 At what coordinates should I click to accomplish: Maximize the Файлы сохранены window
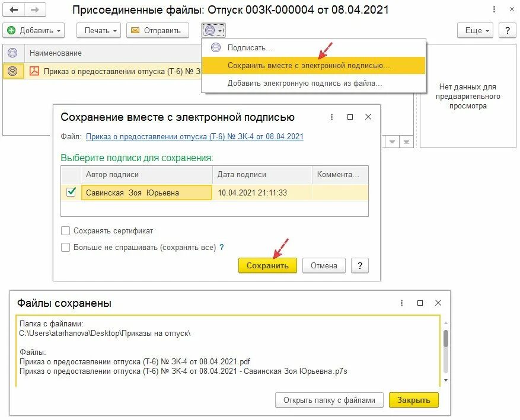pyautogui.click(x=420, y=303)
